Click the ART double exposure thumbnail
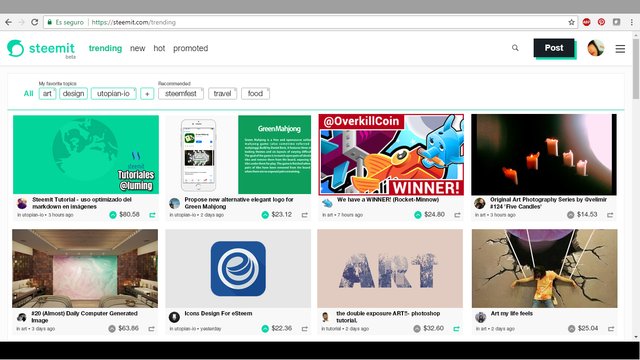The height and width of the screenshot is (360, 640). click(x=390, y=268)
